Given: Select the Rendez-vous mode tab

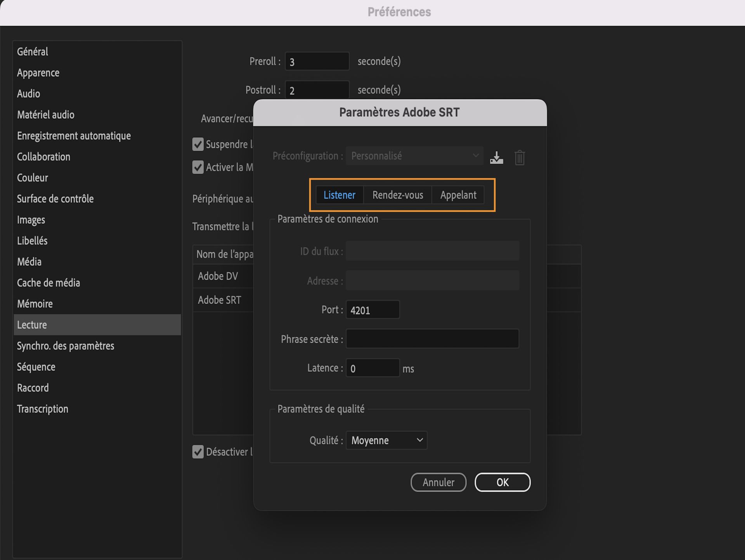Looking at the screenshot, I should [x=398, y=195].
